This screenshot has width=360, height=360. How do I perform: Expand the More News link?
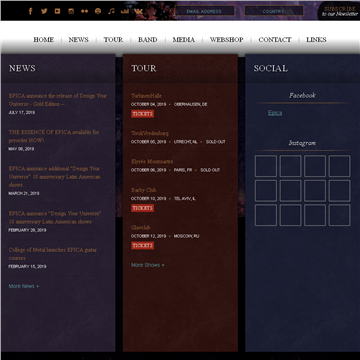pos(24,286)
